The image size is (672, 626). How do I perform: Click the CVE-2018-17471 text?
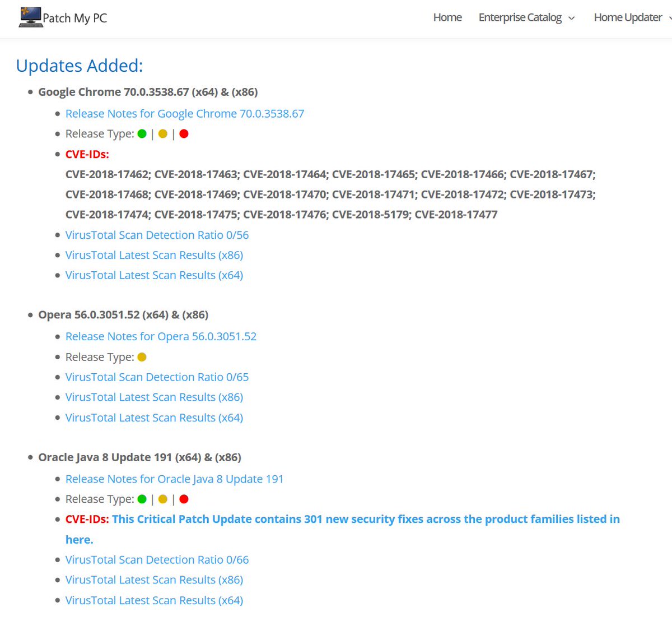[374, 194]
